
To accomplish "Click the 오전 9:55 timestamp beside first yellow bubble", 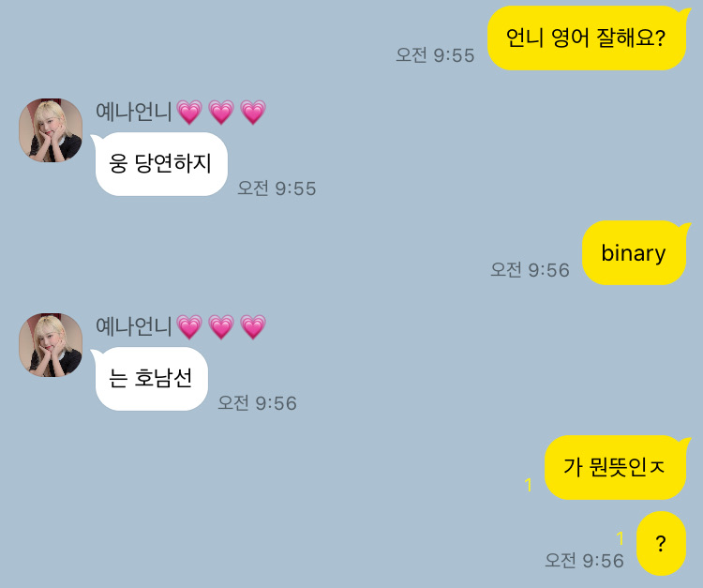I will pos(435,55).
